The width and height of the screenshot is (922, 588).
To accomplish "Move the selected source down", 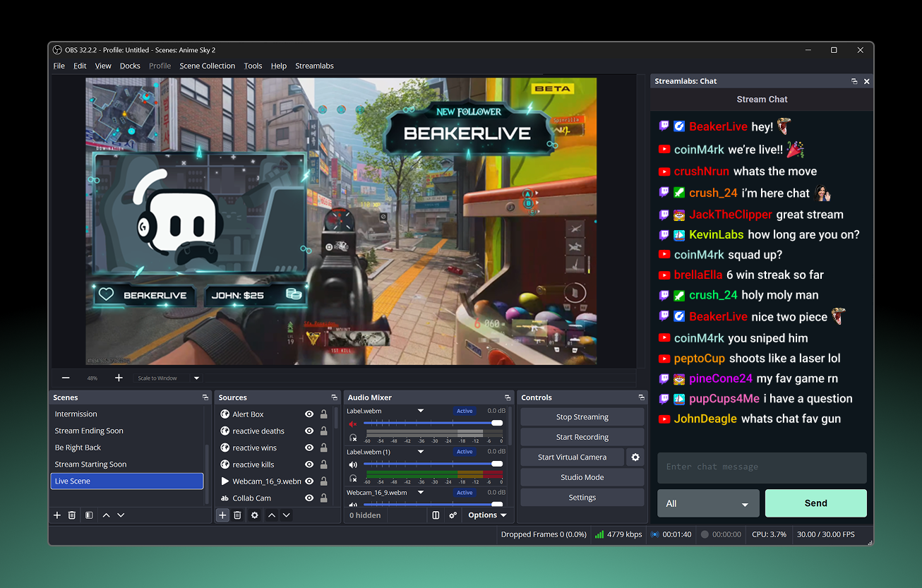I will pyautogui.click(x=287, y=515).
